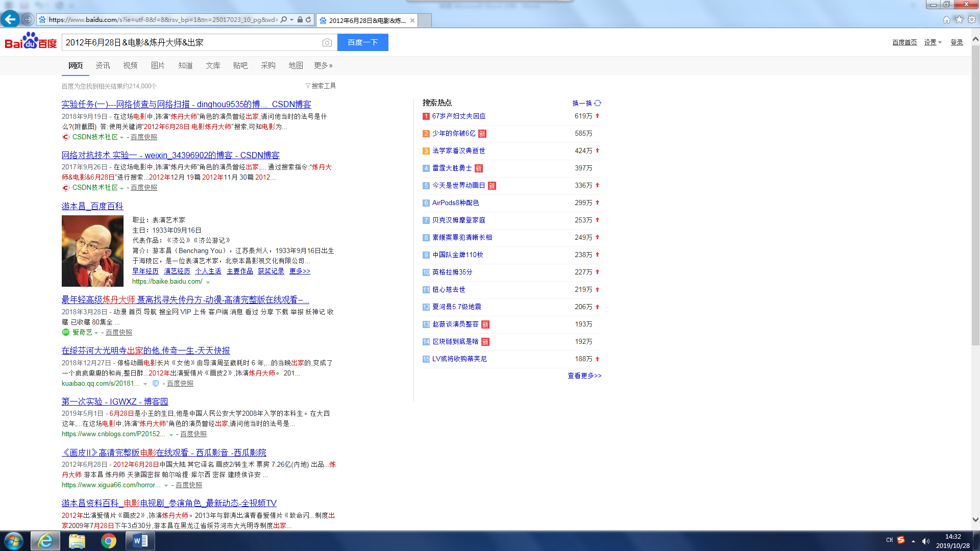The height and width of the screenshot is (551, 980).
Task: Expand the 设置 dropdown menu
Action: 933,42
